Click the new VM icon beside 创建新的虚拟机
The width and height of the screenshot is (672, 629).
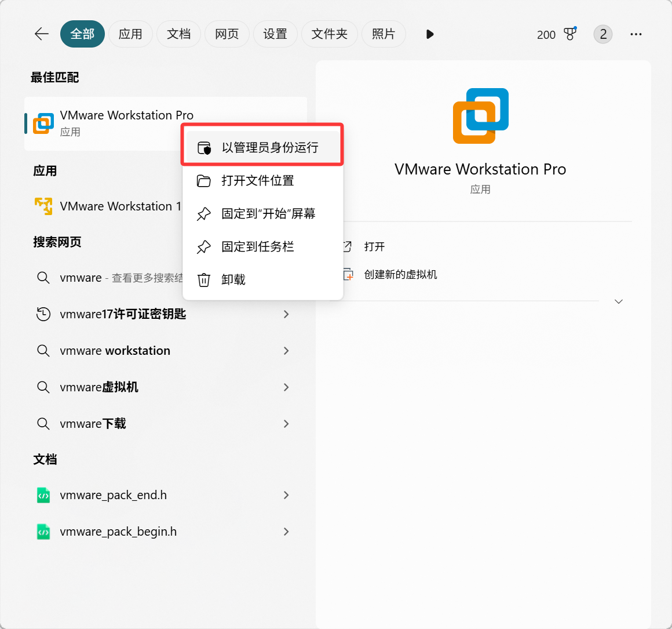pos(348,274)
